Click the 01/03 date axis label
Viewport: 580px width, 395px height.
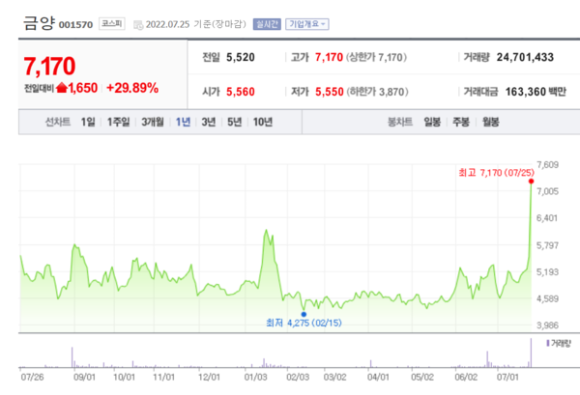(x=256, y=377)
